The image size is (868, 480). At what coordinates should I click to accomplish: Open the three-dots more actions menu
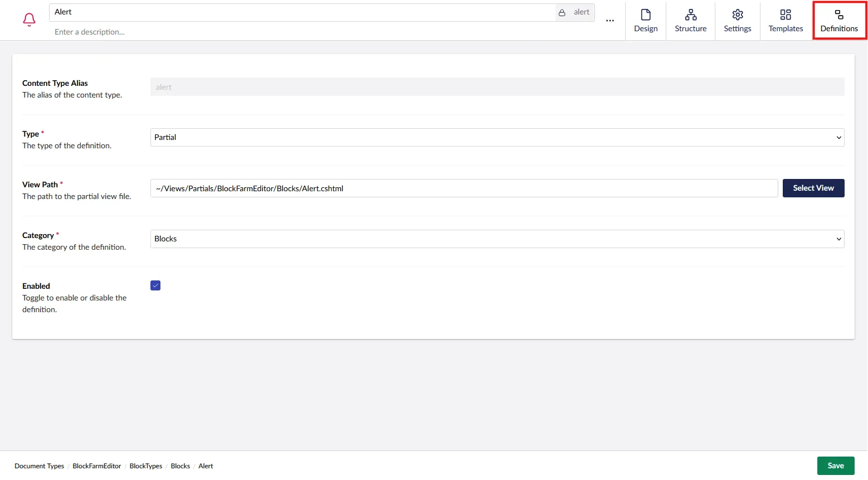[x=610, y=21]
